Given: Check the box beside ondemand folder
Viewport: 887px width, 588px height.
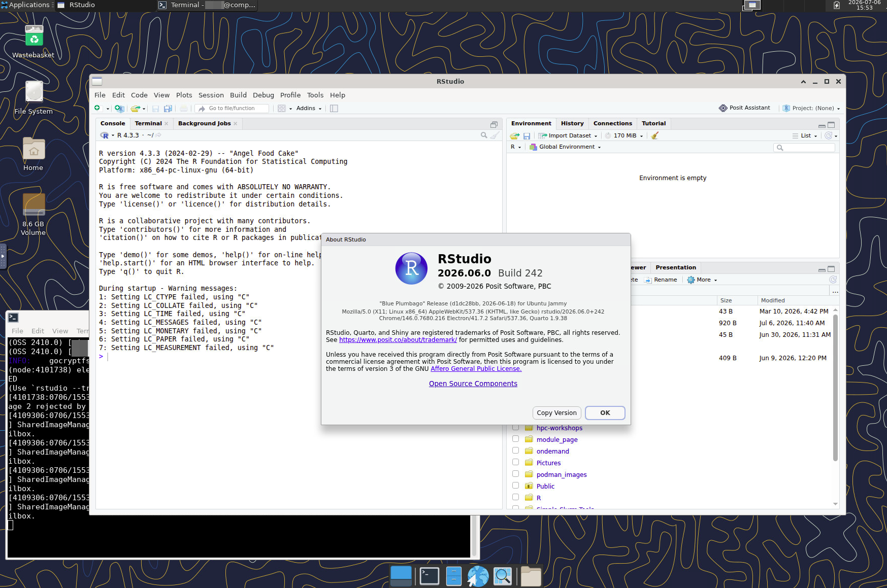Looking at the screenshot, I should pyautogui.click(x=515, y=451).
